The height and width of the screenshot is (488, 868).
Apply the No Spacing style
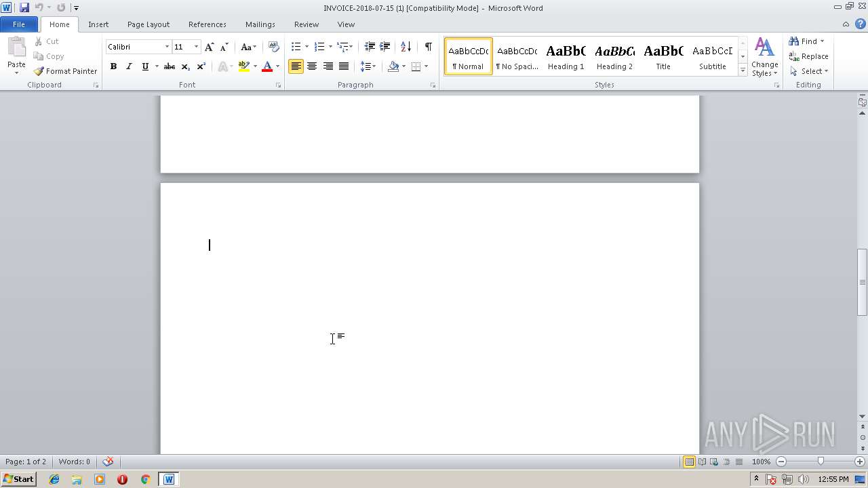pyautogui.click(x=517, y=56)
